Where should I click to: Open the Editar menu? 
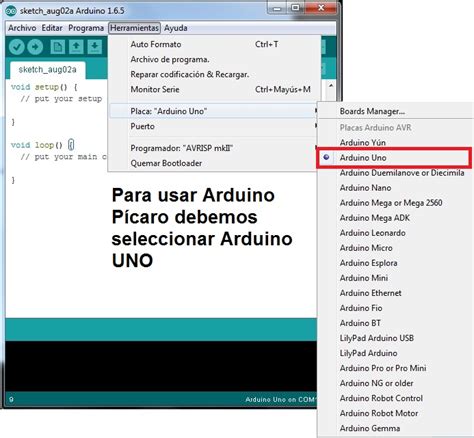[x=52, y=28]
